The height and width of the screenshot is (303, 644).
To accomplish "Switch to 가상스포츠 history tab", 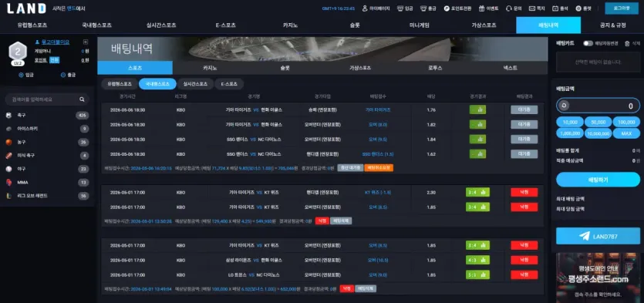I will click(360, 68).
